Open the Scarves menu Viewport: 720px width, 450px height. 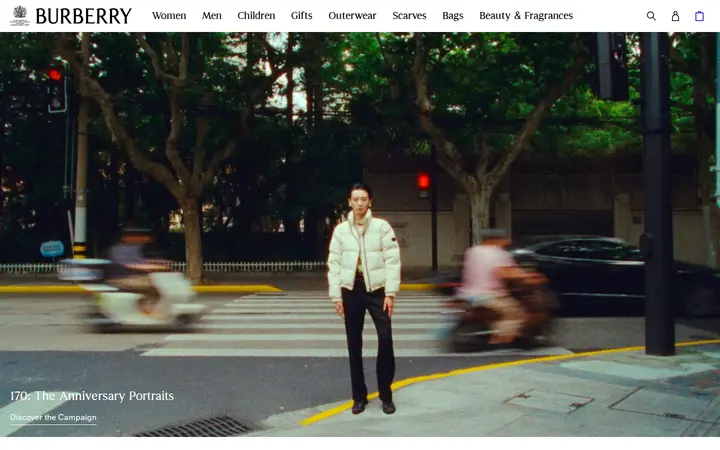tap(409, 16)
